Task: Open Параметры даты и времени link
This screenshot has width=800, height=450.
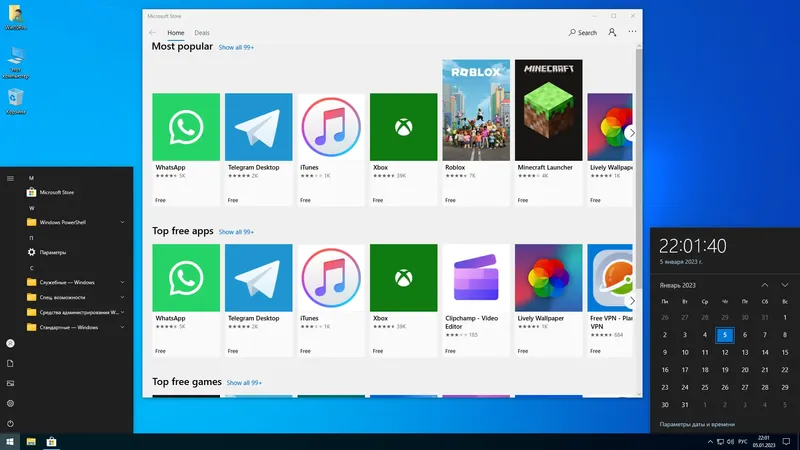Action: pos(697,424)
